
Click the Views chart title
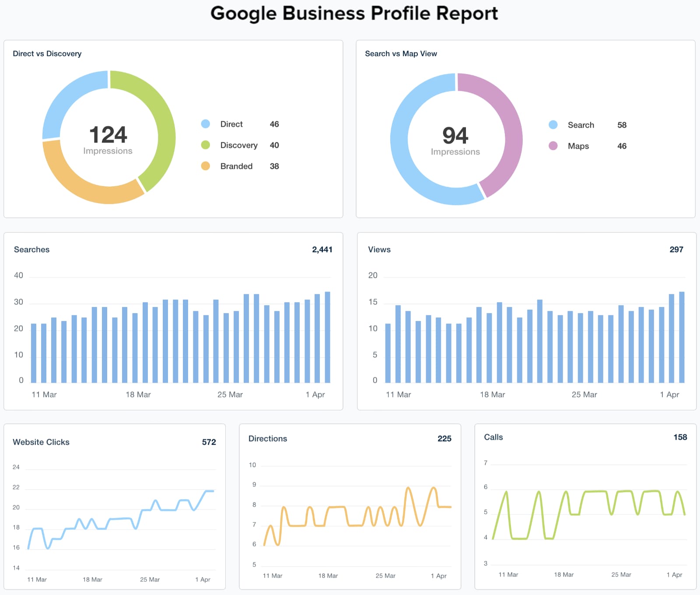tap(379, 250)
